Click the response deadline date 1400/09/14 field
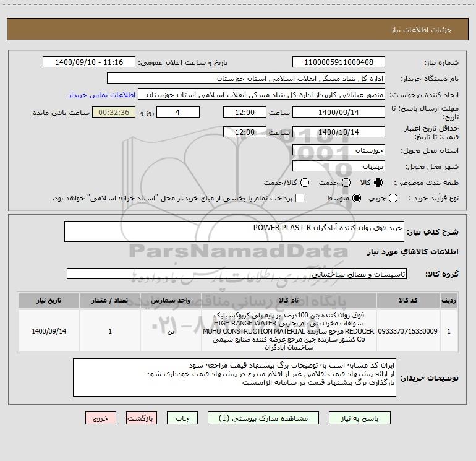 pyautogui.click(x=339, y=112)
